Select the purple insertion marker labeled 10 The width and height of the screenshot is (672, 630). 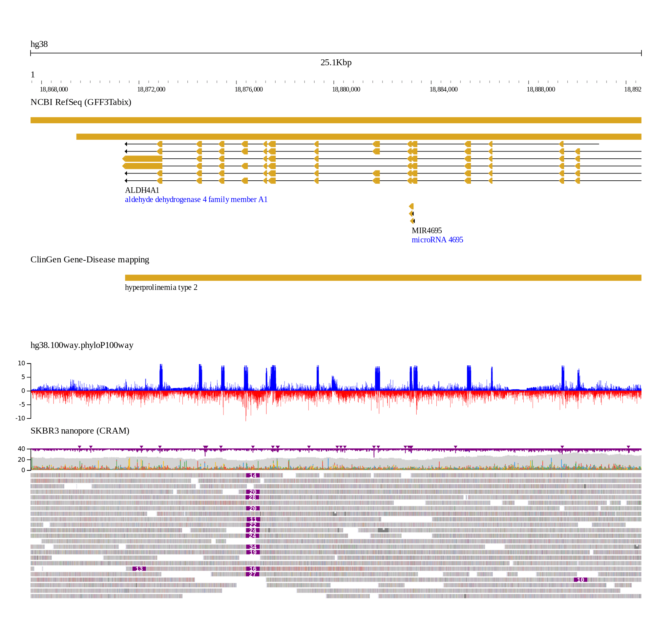[580, 580]
